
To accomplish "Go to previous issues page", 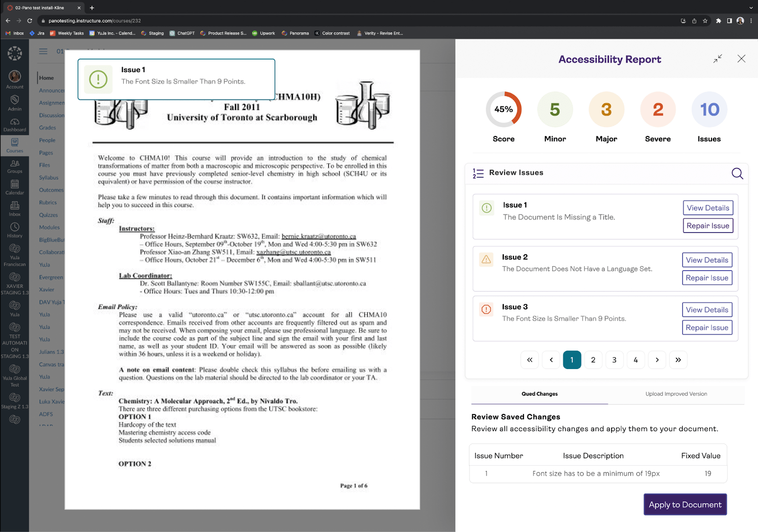I will click(x=551, y=360).
